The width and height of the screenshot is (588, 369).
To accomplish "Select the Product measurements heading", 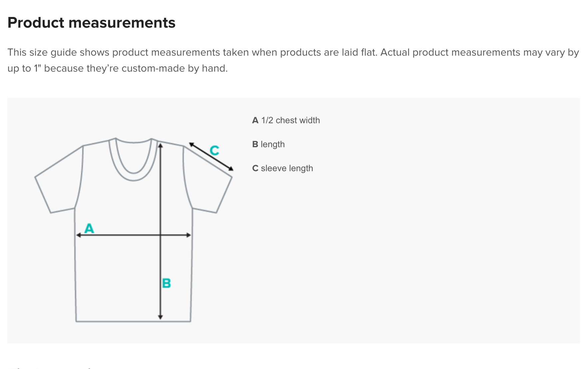I will 91,23.
